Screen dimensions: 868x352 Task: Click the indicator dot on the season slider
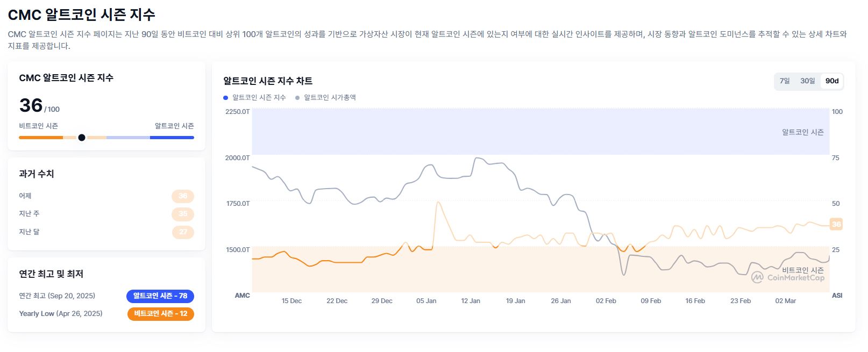pyautogui.click(x=81, y=138)
